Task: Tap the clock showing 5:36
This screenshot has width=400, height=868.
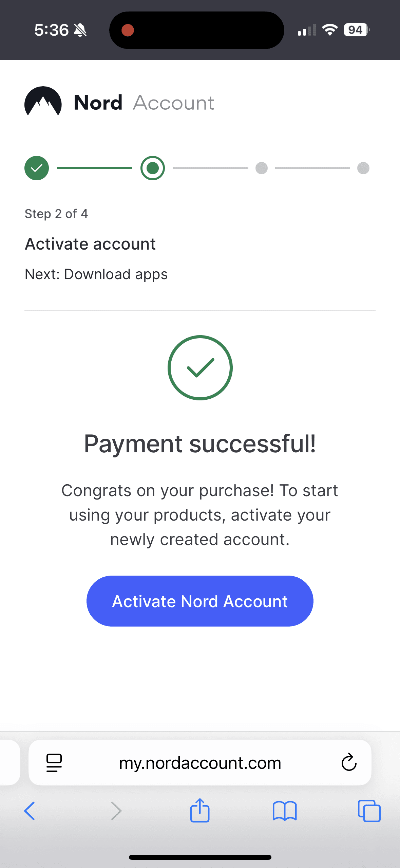Action: 52,30
